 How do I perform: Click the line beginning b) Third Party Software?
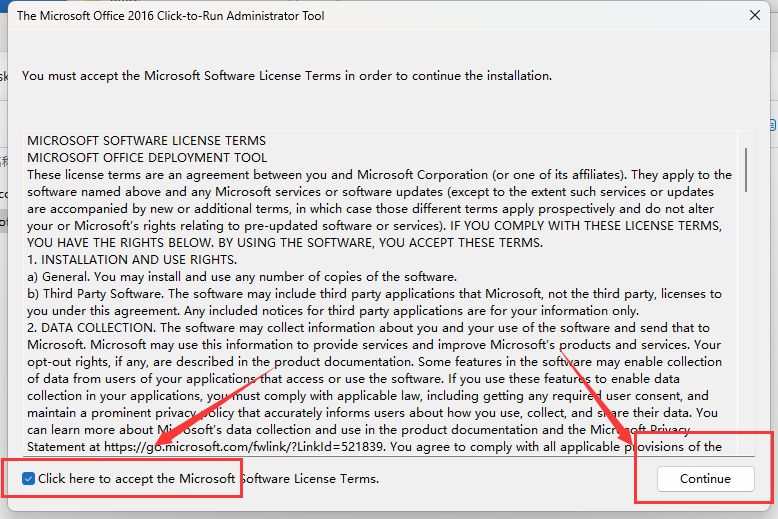(x=374, y=294)
